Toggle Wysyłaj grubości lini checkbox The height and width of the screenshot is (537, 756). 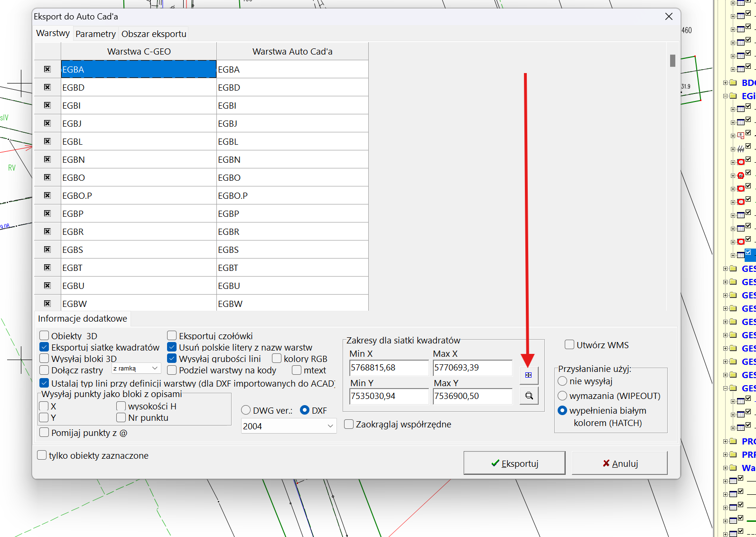point(172,359)
